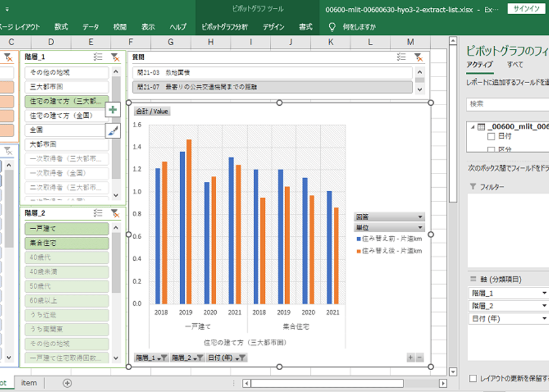The image size is (549, 392).
Task: Select 全国 in 階層_1 slicer
Action: coord(67,130)
